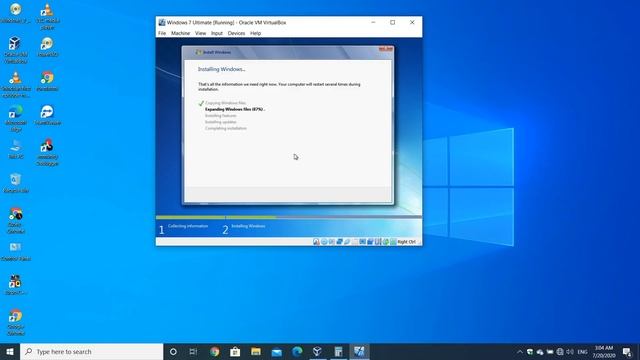Click the green mouse integration arrow icon
The width and height of the screenshot is (640, 360).
point(386,242)
